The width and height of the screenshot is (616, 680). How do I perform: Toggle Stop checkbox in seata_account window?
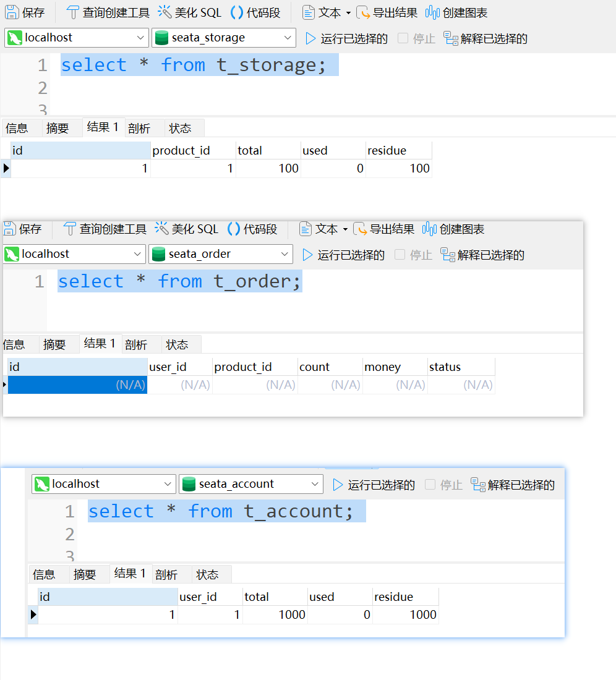coord(430,485)
